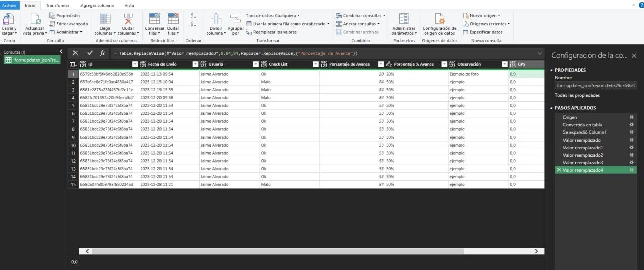Image resolution: width=644 pixels, height=270 pixels.
Task: Click the Cerrar y cargar icon
Action: 9,20
